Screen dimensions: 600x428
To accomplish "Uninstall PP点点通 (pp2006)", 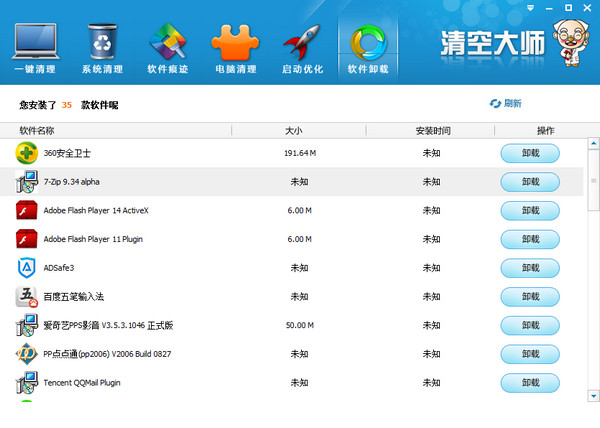I will [x=530, y=354].
